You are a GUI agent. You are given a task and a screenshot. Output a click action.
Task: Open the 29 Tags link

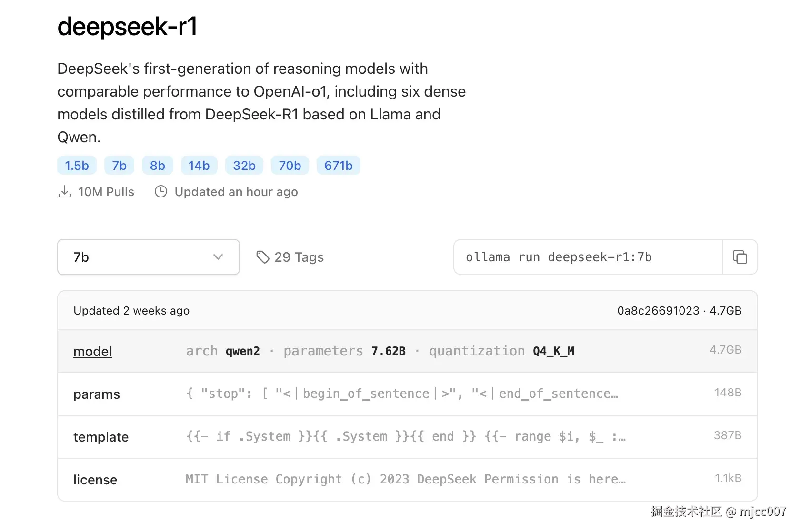click(299, 257)
